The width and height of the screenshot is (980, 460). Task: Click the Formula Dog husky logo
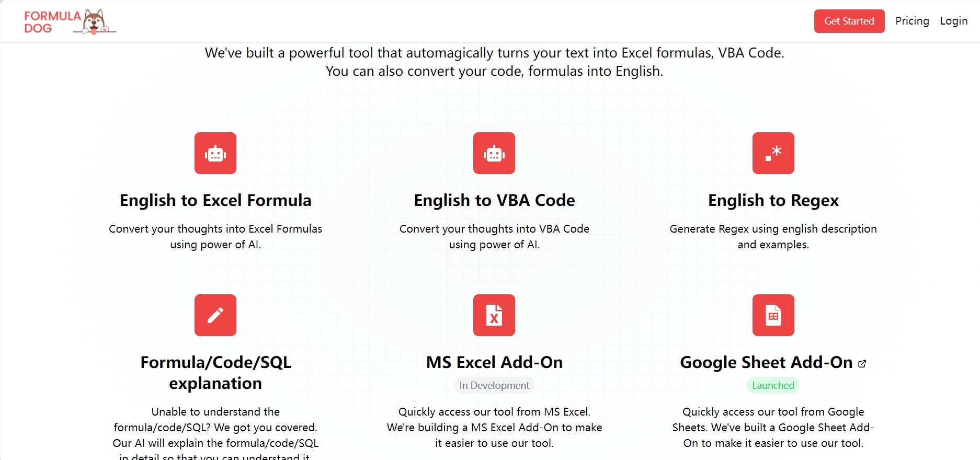95,21
